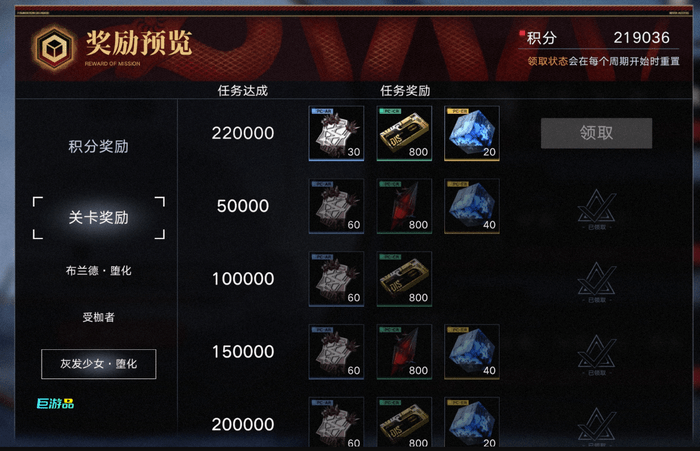Image resolution: width=700 pixels, height=451 pixels.
Task: Inspect the blue cube 40 reward in 50000 row
Action: (x=472, y=206)
